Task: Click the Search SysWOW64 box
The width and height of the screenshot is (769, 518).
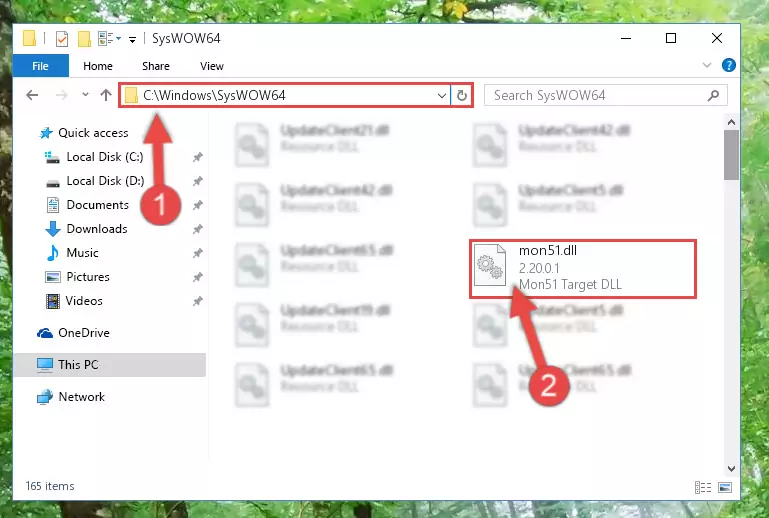Action: [x=606, y=95]
